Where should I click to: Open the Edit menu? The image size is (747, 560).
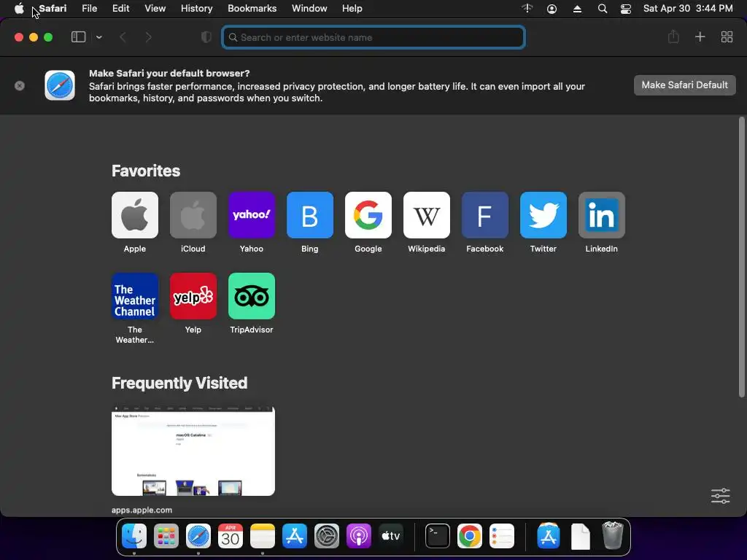tap(120, 9)
